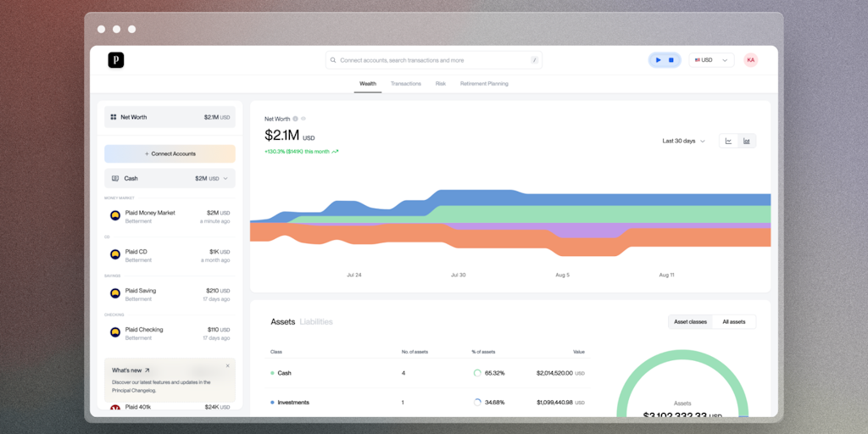Click the Investments percentage ring icon
The image size is (868, 434).
(477, 403)
